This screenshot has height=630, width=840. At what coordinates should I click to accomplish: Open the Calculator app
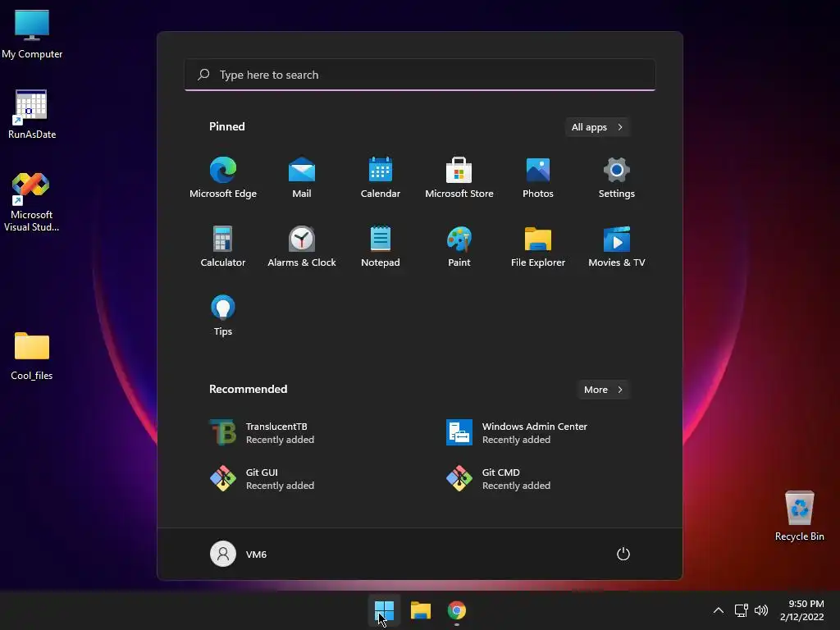point(223,246)
